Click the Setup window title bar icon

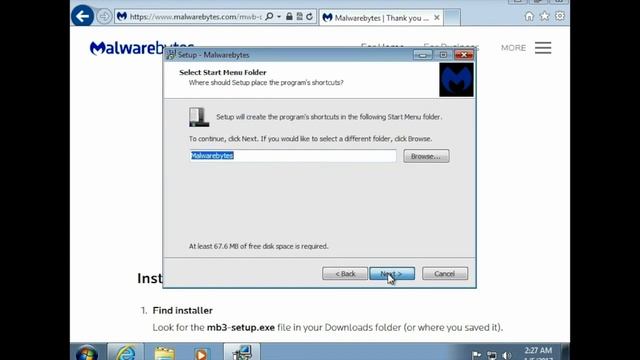point(171,55)
